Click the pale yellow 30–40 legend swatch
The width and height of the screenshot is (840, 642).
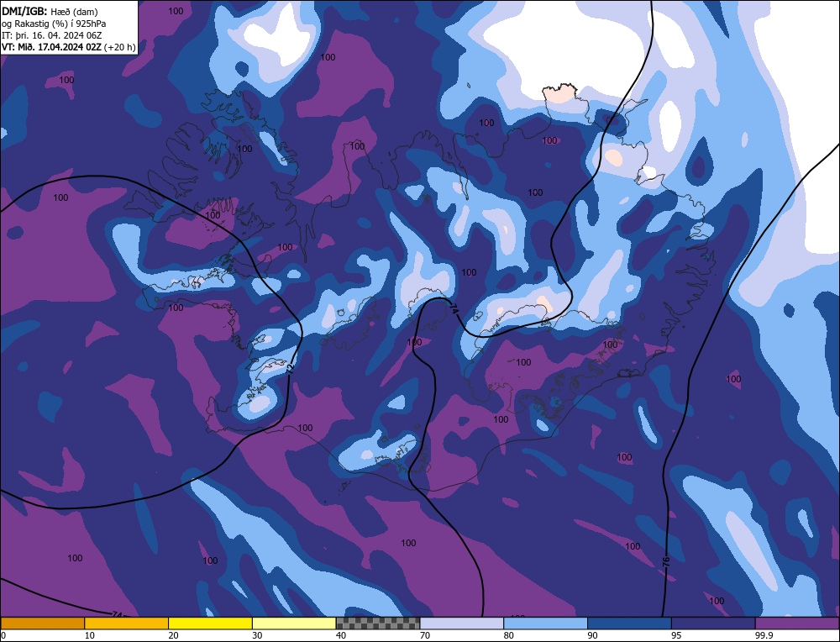pyautogui.click(x=294, y=624)
